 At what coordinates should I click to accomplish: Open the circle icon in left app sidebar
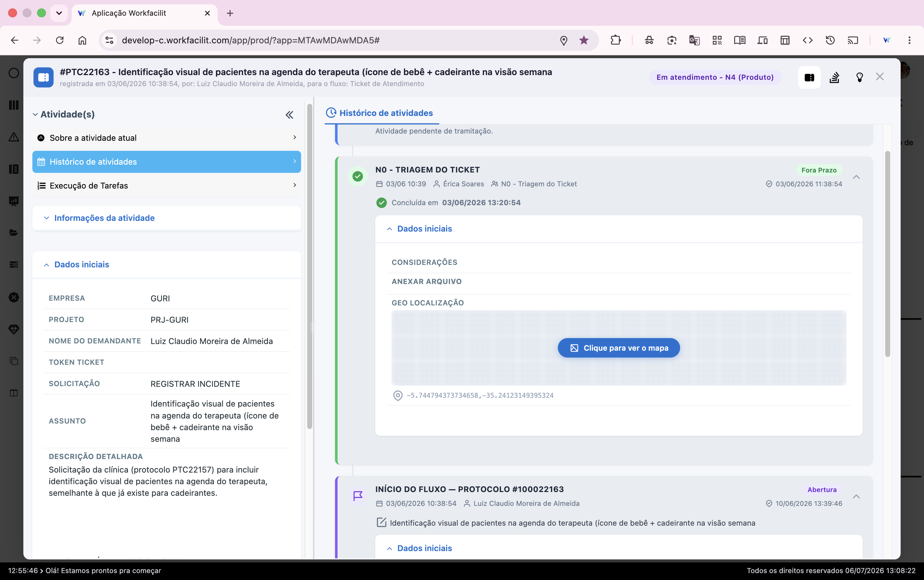14,73
